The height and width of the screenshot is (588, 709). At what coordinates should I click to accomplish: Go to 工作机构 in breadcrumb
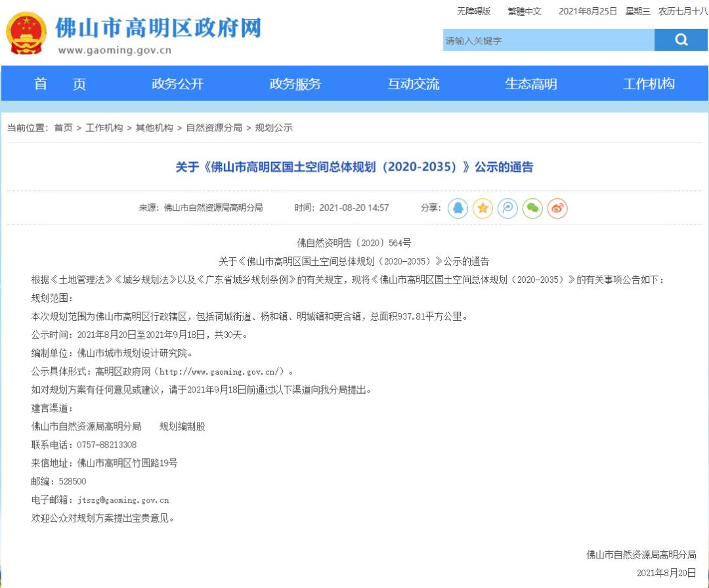pos(104,128)
